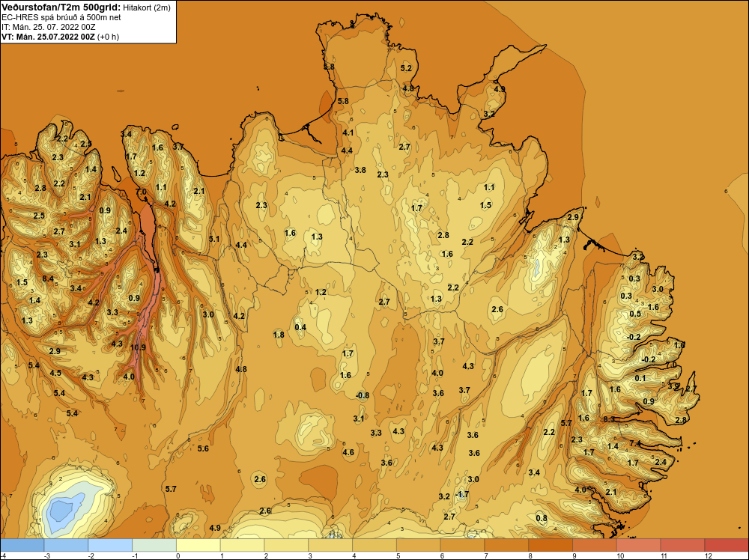Click the 8.4 temperature value on map

(48, 279)
